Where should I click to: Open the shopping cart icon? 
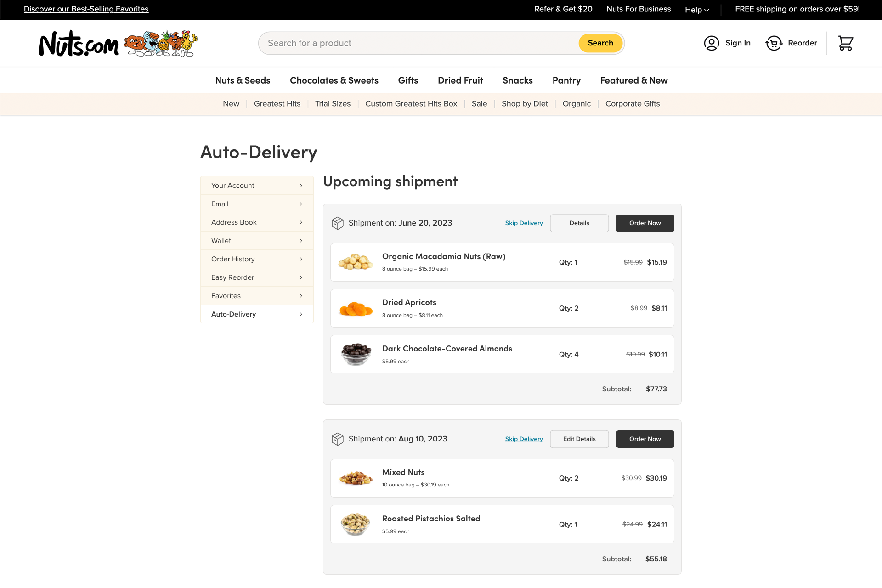[846, 43]
